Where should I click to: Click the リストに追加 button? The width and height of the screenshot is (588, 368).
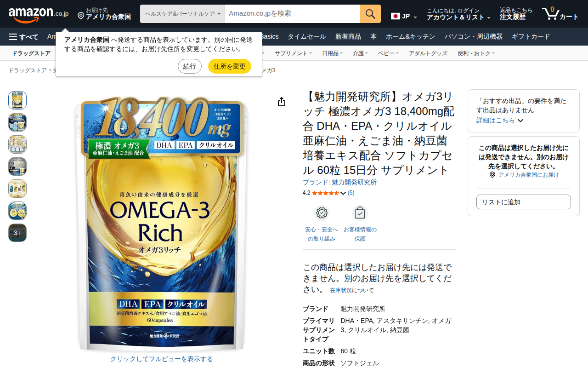pos(524,202)
